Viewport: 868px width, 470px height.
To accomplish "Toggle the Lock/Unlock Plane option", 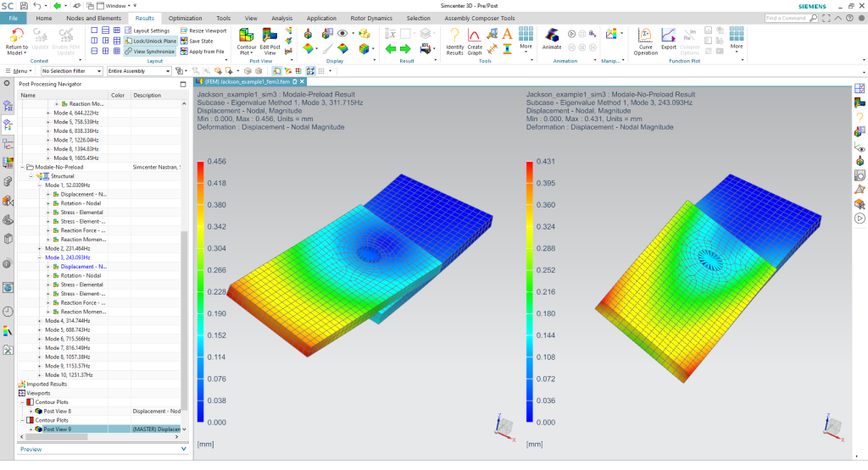I will (151, 41).
